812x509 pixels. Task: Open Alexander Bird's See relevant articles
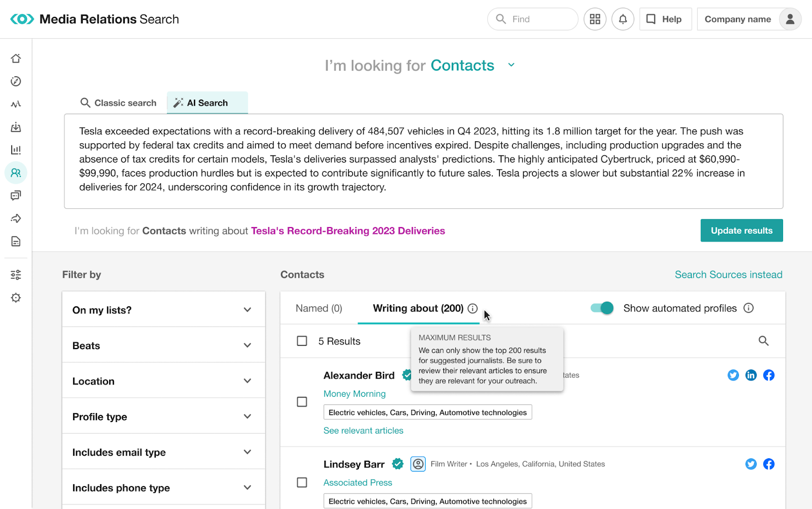(x=363, y=430)
